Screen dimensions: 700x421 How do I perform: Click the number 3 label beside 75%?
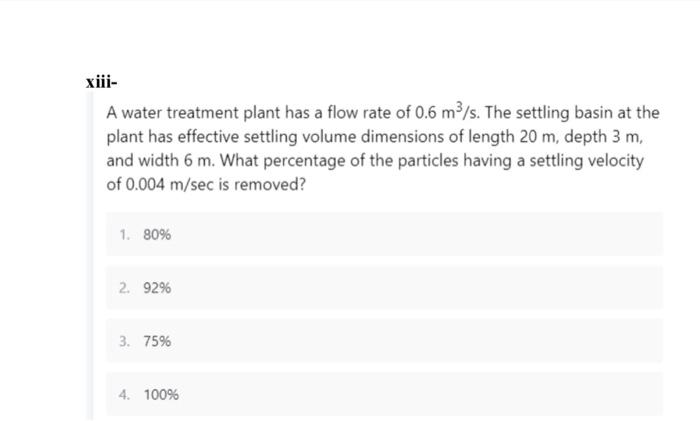pos(123,341)
